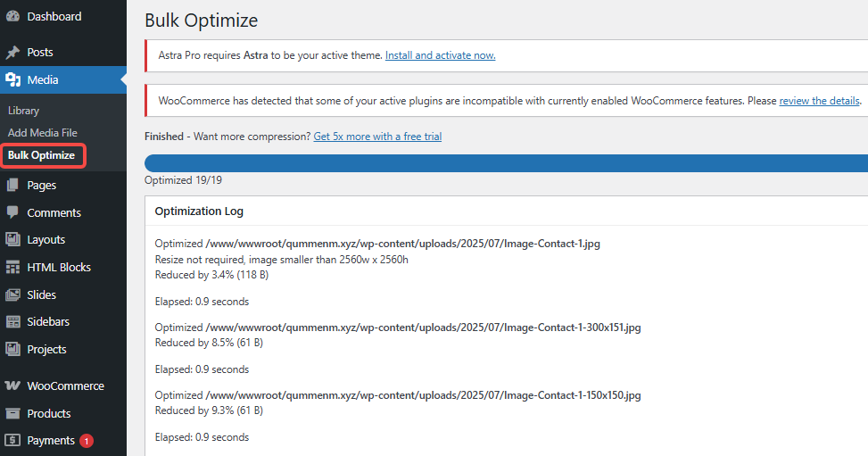
Task: Select Add Media File submenu
Action: point(42,133)
